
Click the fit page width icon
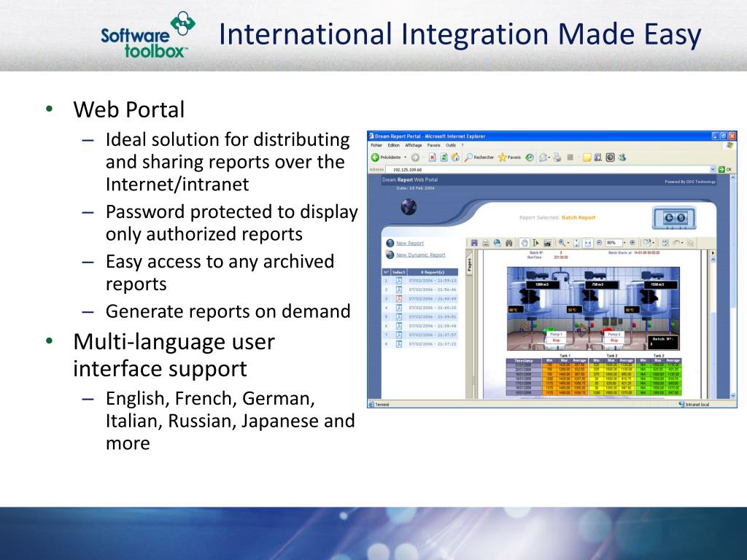pos(588,244)
